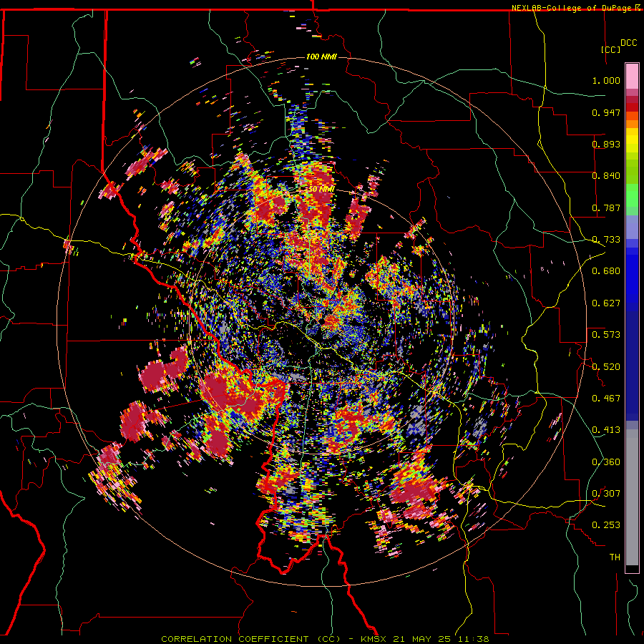Image resolution: width=644 pixels, height=644 pixels.
Task: Select the 0.307 legend value
Action: pos(606,494)
